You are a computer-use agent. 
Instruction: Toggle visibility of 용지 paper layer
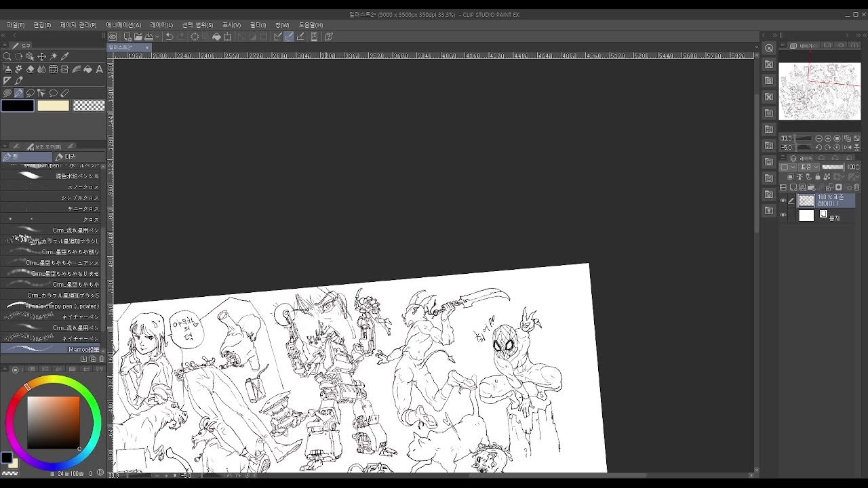783,216
